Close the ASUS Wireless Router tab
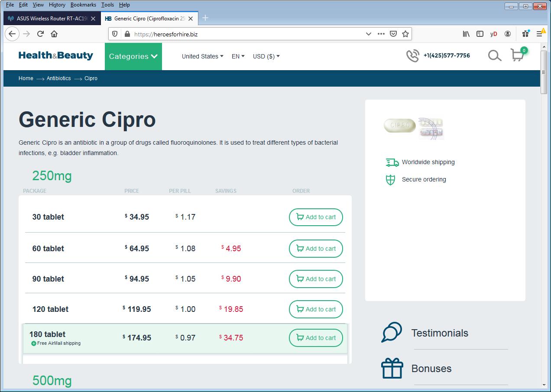 pyautogui.click(x=93, y=19)
